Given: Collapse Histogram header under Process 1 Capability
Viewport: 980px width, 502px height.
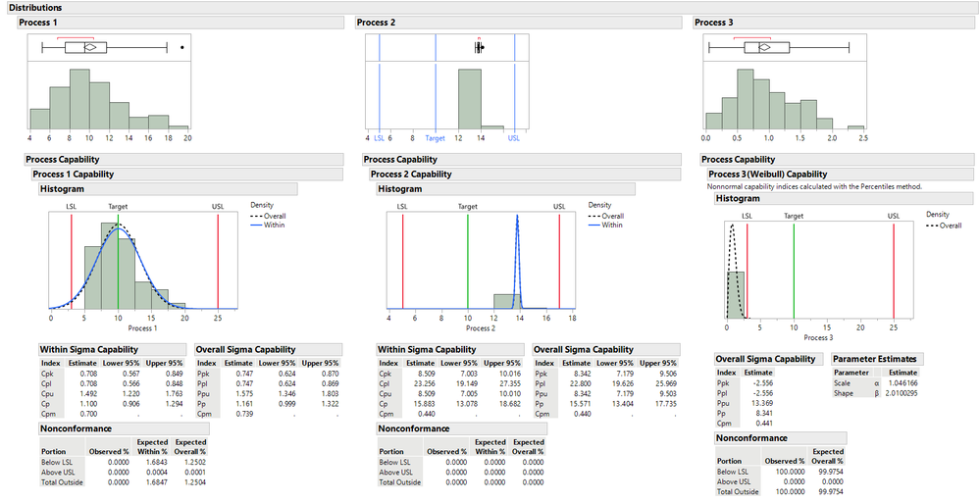Looking at the screenshot, I should pos(168,188).
